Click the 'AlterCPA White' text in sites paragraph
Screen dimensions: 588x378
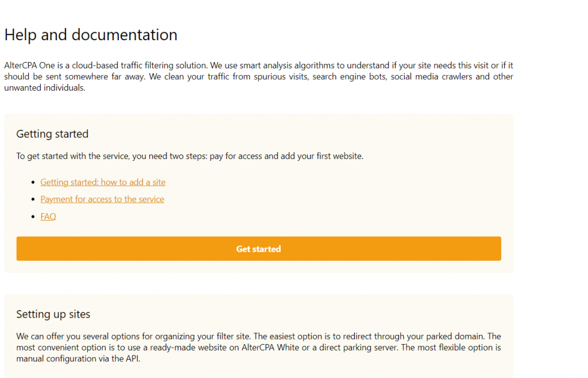tap(270, 347)
